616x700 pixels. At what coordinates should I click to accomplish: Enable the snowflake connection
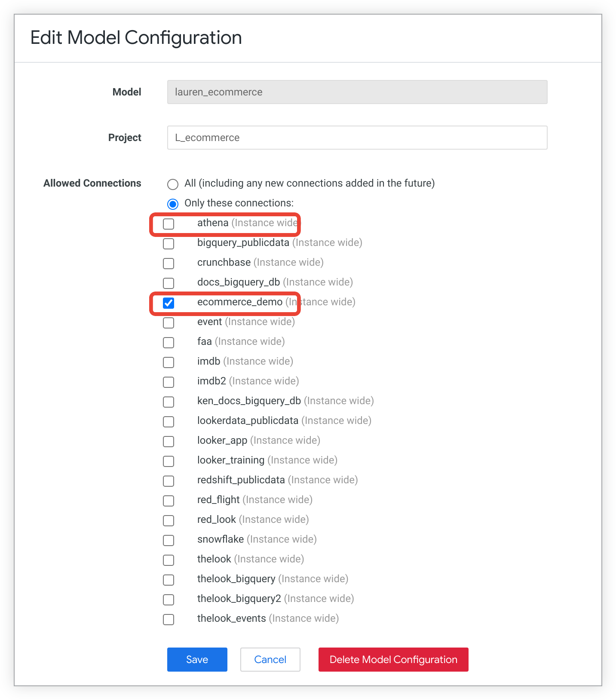[x=169, y=540]
